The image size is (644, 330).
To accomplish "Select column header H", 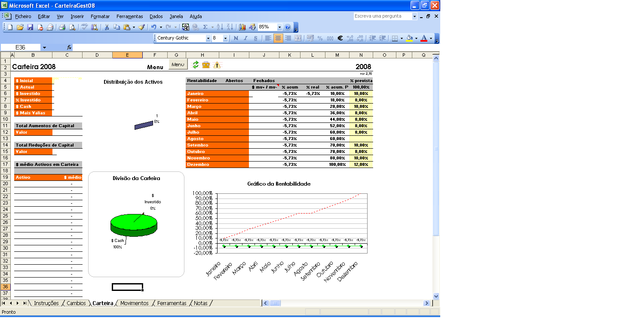I will [x=202, y=55].
